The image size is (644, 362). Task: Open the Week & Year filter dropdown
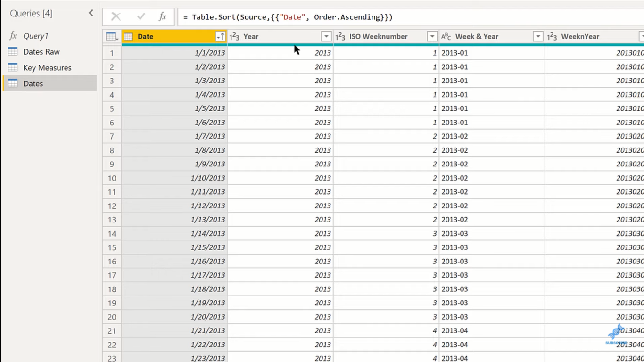click(538, 36)
